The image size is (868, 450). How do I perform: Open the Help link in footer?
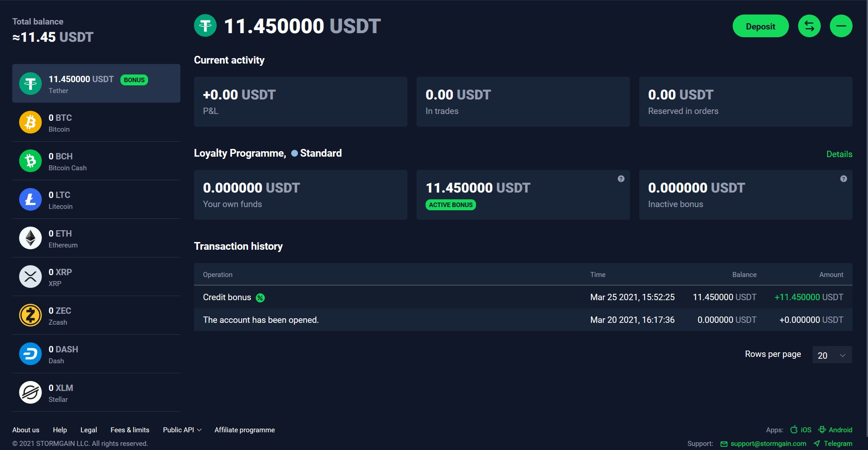click(60, 430)
